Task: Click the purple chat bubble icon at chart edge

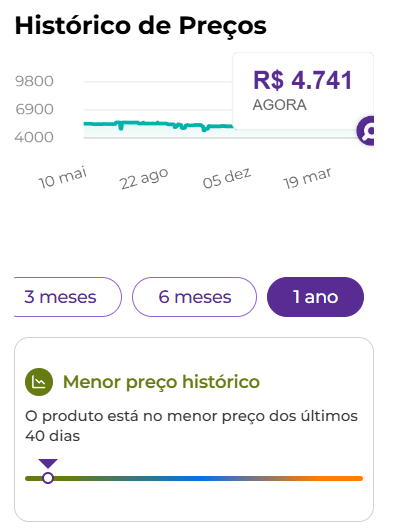Action: tap(366, 130)
